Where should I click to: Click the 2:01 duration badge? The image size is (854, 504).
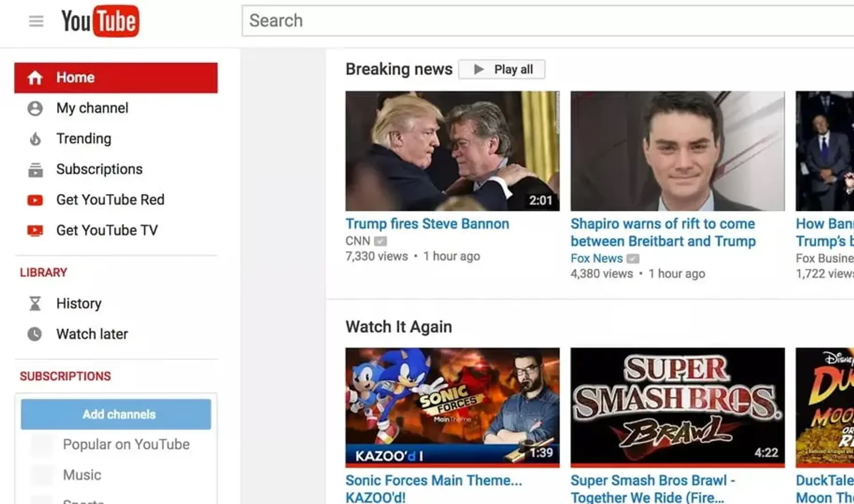coord(540,200)
